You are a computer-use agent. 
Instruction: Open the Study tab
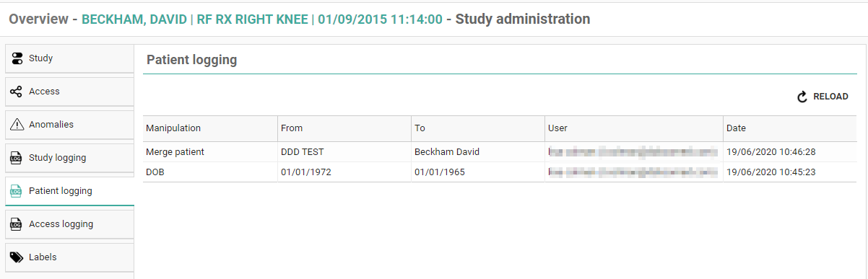[x=69, y=58]
